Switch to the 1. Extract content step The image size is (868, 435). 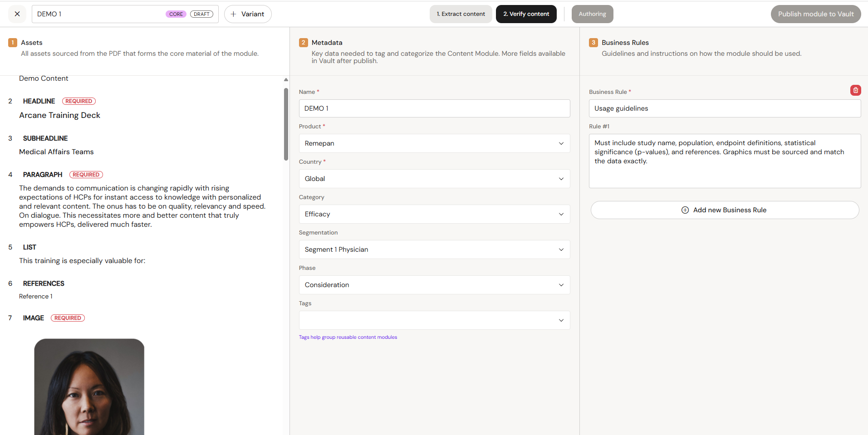(461, 14)
